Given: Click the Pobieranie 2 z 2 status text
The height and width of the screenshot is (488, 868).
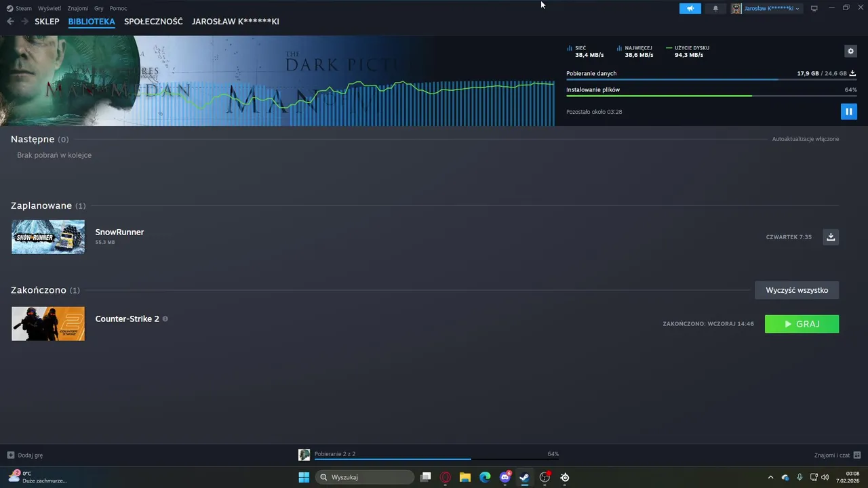Looking at the screenshot, I should [335, 453].
